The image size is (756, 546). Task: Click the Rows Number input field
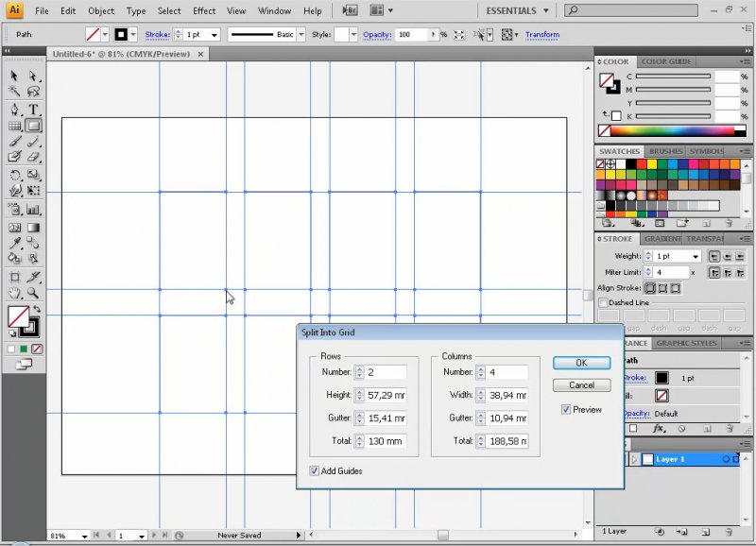pyautogui.click(x=386, y=372)
